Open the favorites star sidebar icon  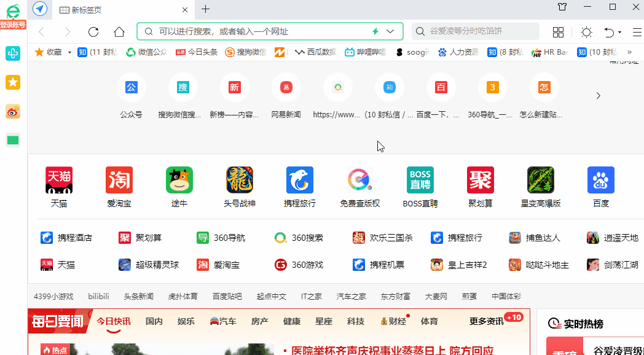coord(13,82)
